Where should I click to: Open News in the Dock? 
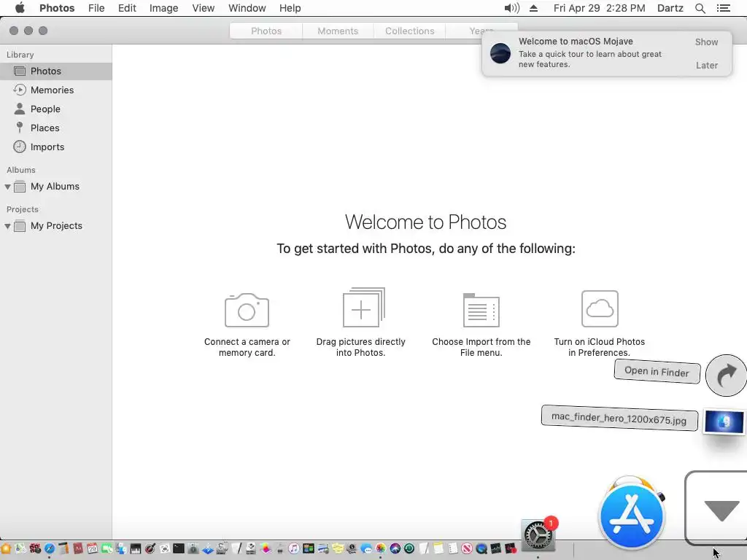(x=467, y=548)
